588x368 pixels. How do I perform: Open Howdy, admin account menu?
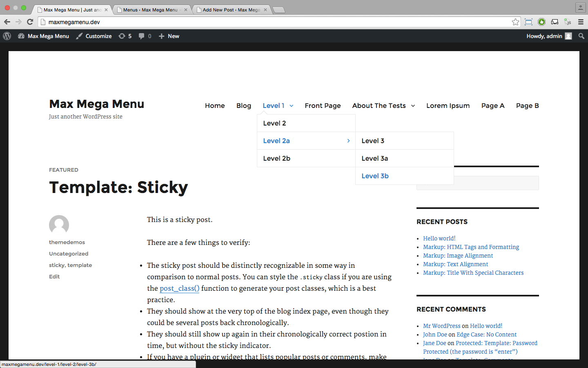click(549, 36)
